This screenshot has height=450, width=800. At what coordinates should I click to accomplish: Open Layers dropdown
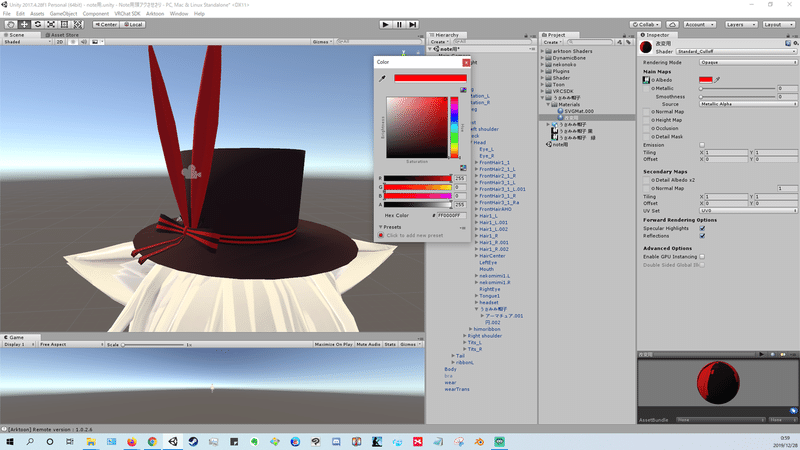click(740, 24)
